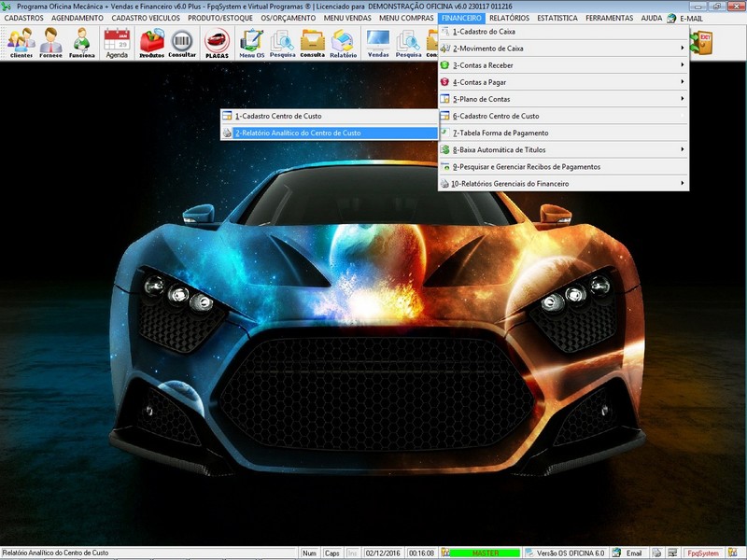Open the CADASTRO VEICULOS menu
Image resolution: width=747 pixels, height=560 pixels.
coord(146,18)
